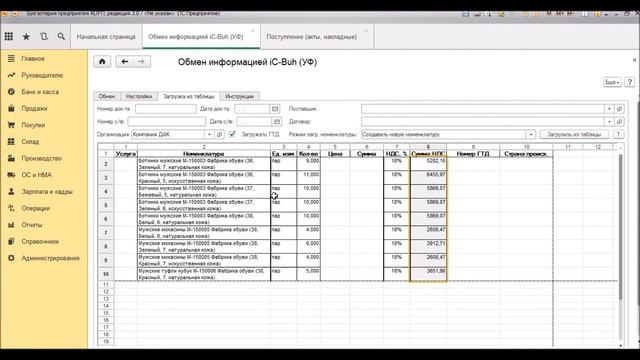Viewport: 640px width, 360px height.
Task: Close the Поступление tab
Action: pyautogui.click(x=366, y=31)
